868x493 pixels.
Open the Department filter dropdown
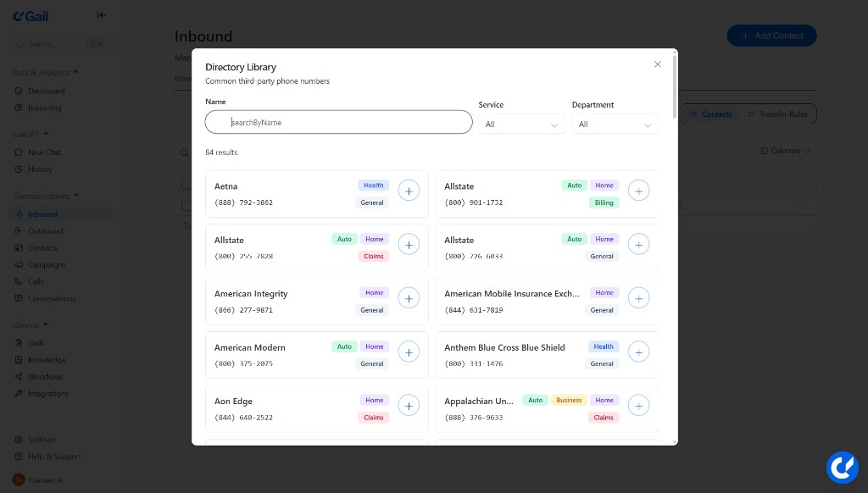pyautogui.click(x=615, y=125)
